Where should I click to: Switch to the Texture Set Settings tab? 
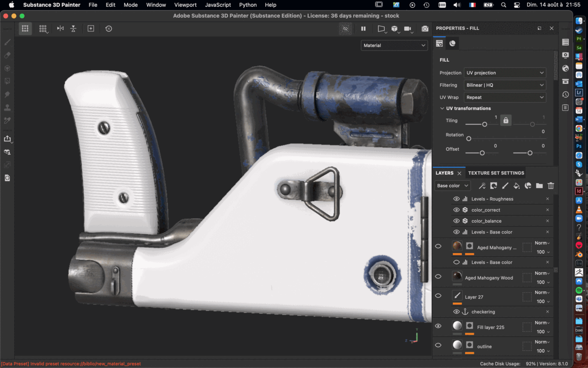(496, 173)
